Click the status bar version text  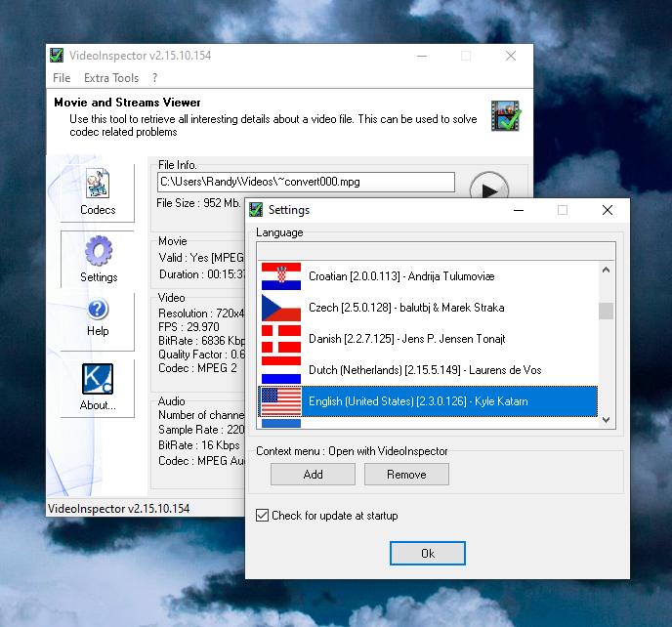tap(119, 509)
